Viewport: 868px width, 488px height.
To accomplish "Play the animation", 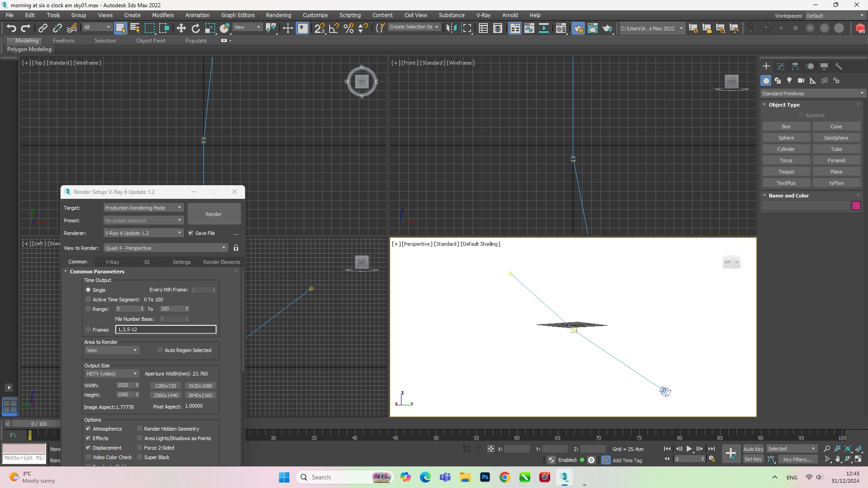I will (x=689, y=449).
